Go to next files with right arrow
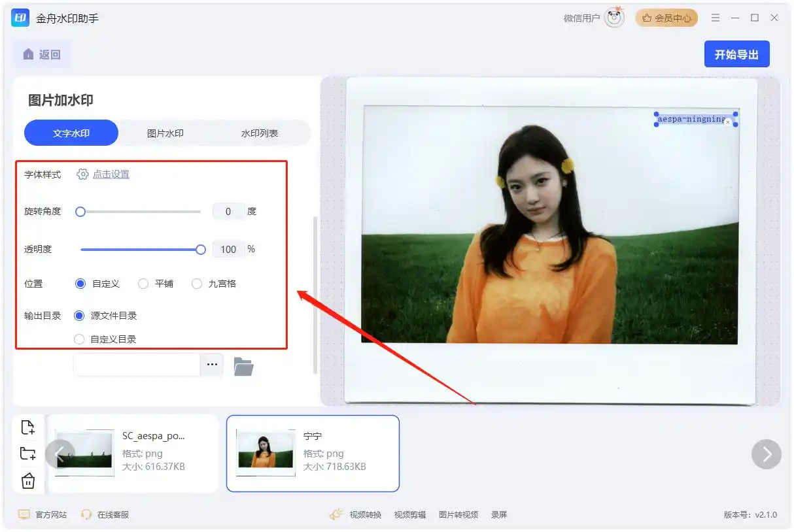Screen dimensions: 794x532 [767, 454]
